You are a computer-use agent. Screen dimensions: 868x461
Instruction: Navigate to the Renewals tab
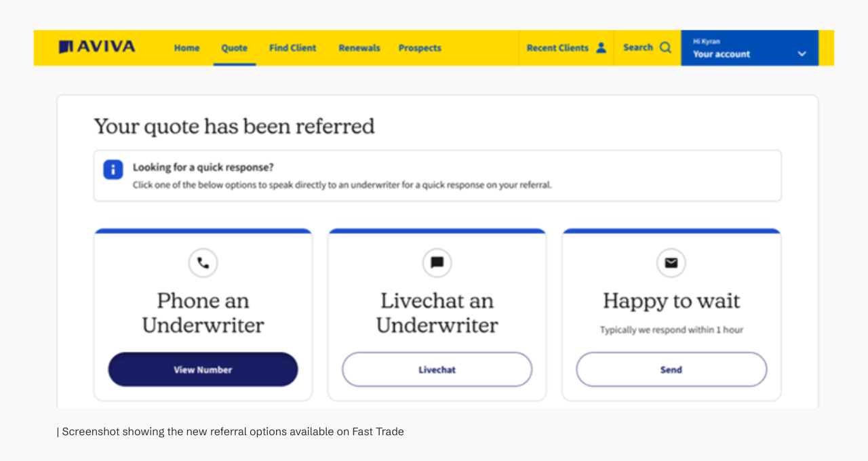pos(359,47)
